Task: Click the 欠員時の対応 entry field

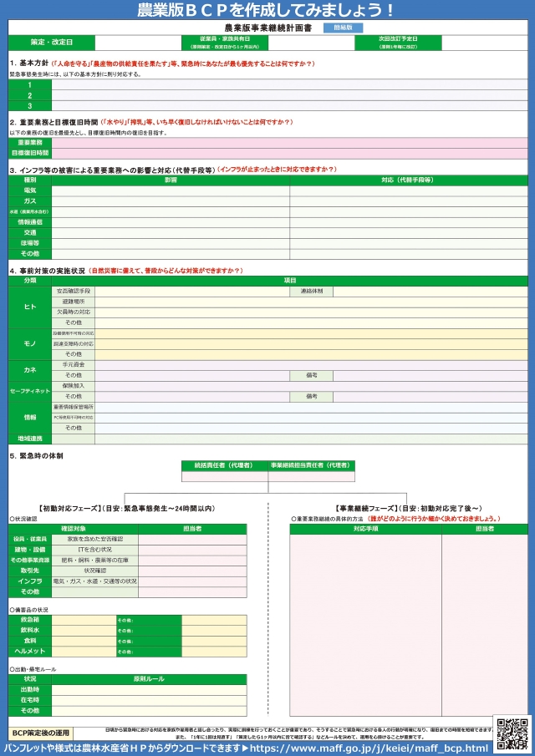Action: (311, 312)
